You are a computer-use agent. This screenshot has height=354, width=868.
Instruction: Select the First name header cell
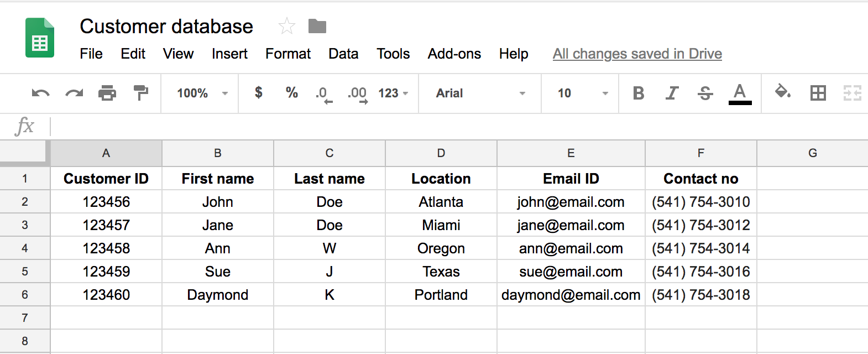coord(218,179)
